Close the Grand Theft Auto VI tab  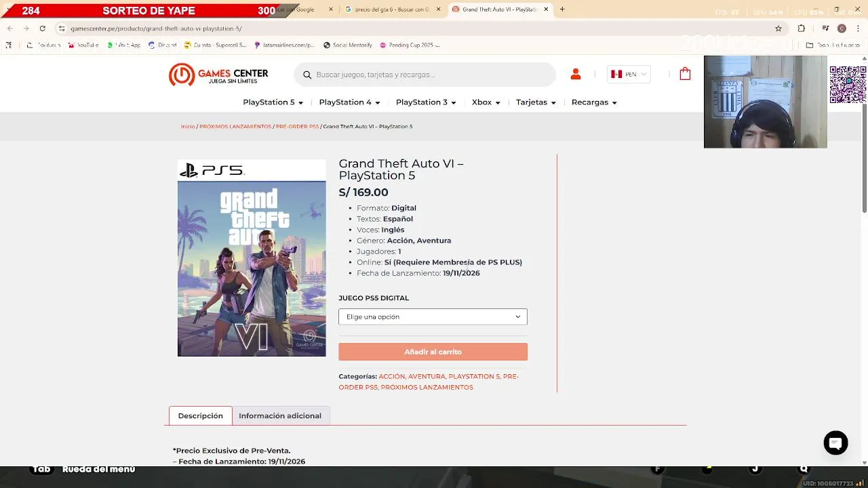pyautogui.click(x=545, y=9)
